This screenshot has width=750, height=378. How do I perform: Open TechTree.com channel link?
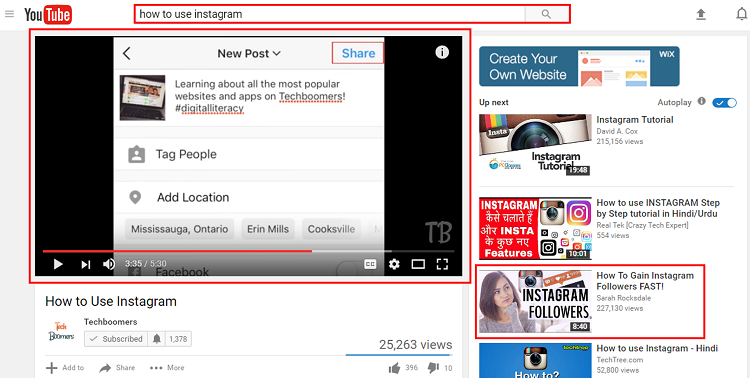619,360
